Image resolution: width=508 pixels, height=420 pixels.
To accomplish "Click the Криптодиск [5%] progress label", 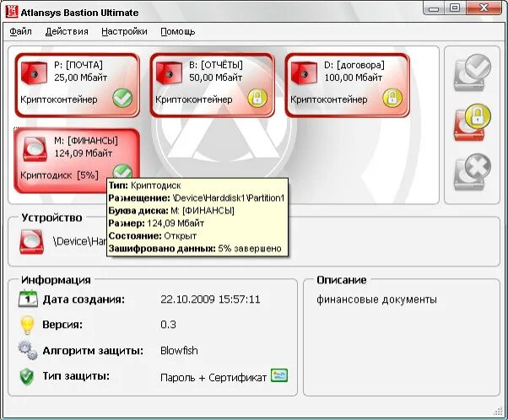I will click(60, 175).
